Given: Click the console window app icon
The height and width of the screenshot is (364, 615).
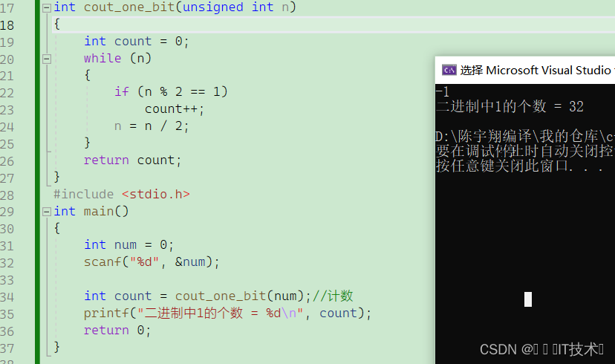Looking at the screenshot, I should [x=449, y=71].
